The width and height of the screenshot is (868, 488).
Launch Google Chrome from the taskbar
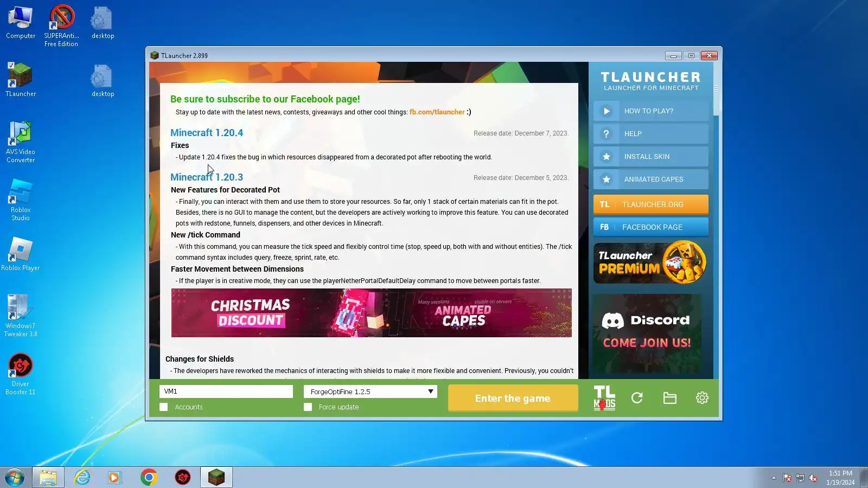(149, 478)
